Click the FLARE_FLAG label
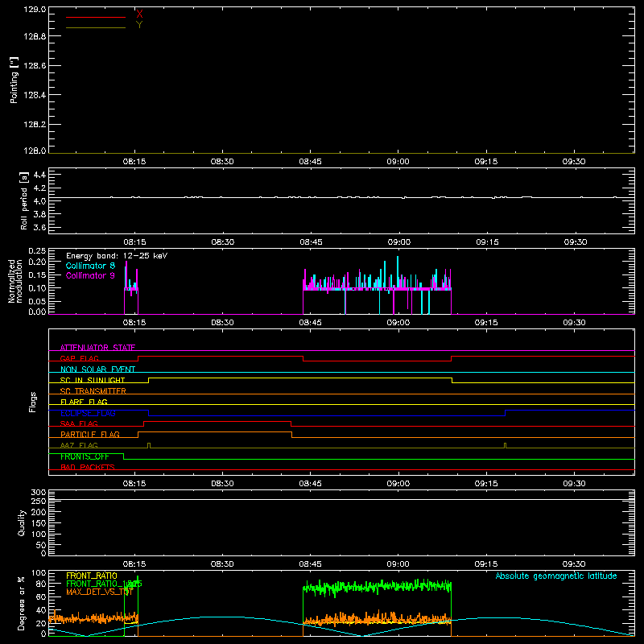Viewport: 644px width, 644px height. point(84,402)
